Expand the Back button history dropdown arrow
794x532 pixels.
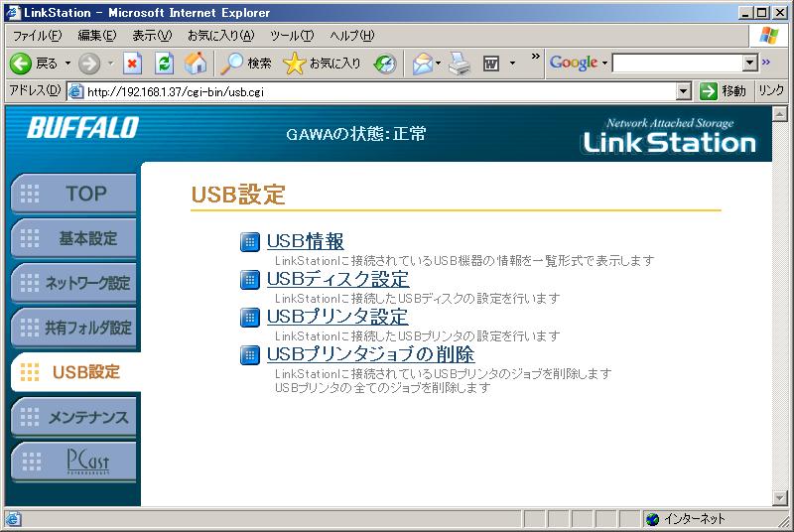[x=67, y=64]
